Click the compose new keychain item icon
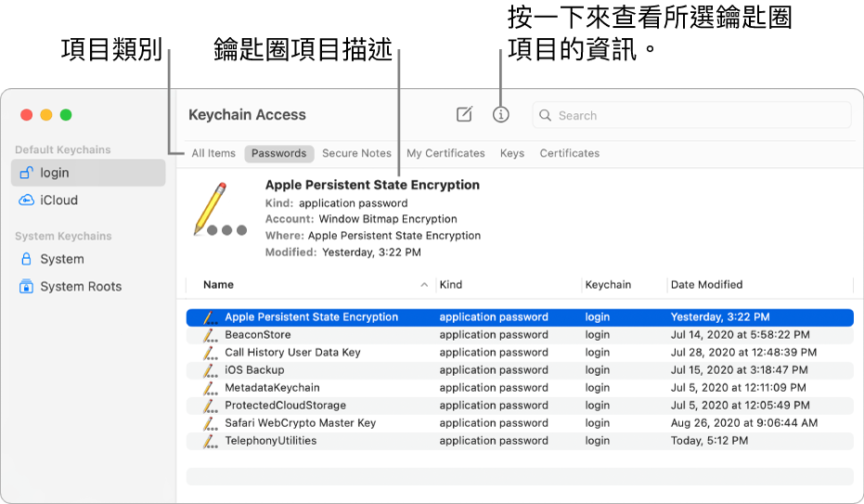The image size is (864, 504). [x=465, y=114]
